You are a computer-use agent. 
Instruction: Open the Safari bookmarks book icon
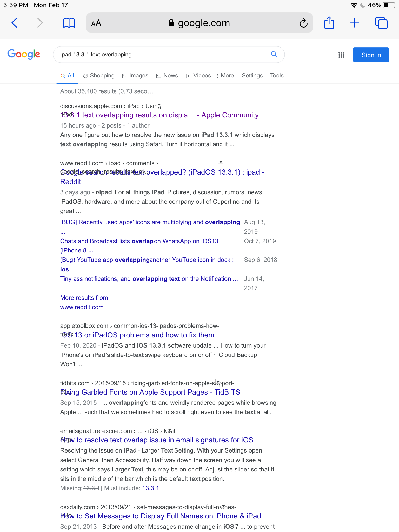[x=69, y=23]
